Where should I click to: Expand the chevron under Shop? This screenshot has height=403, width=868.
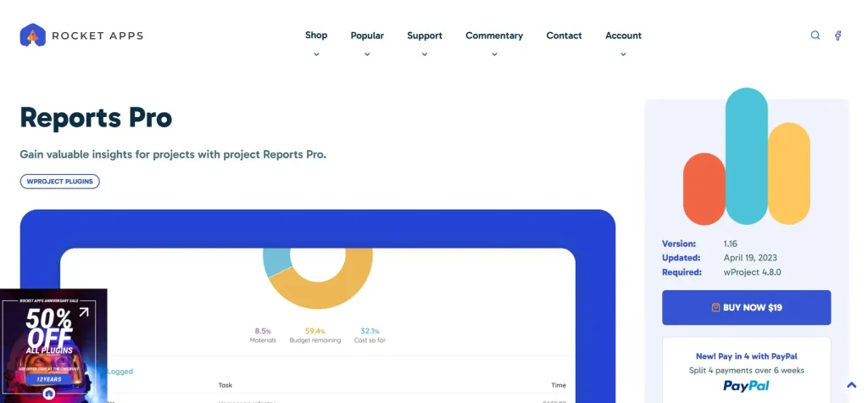[x=316, y=54]
